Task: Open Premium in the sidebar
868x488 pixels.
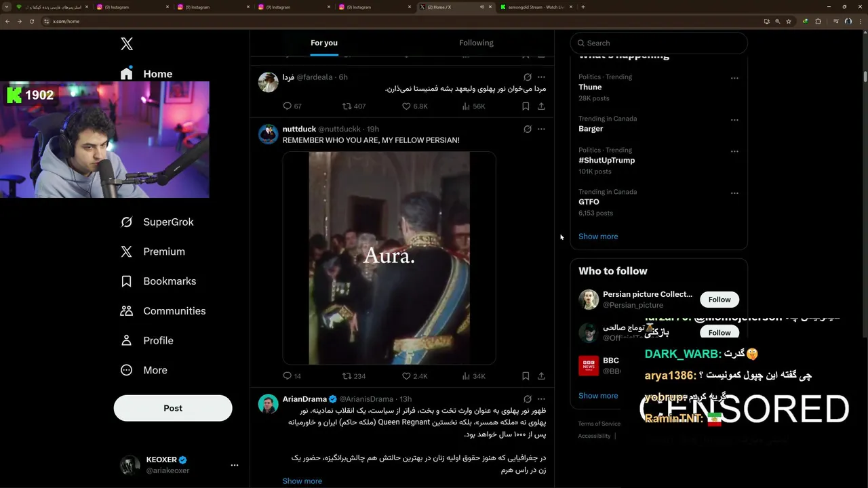Action: pyautogui.click(x=153, y=251)
